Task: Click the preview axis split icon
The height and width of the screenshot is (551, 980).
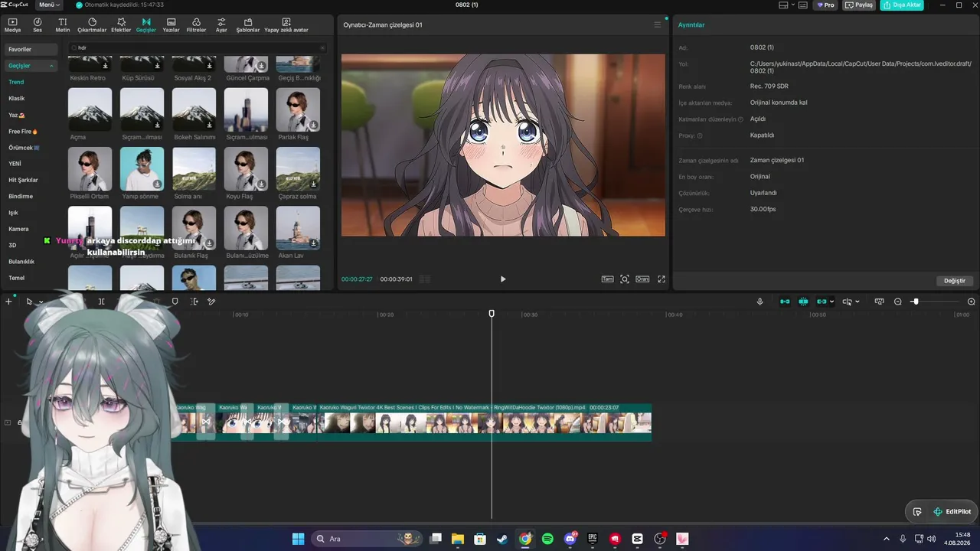Action: (847, 302)
